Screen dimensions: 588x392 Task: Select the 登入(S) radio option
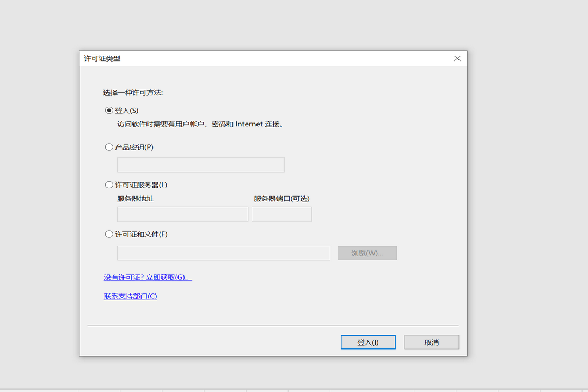(x=109, y=111)
